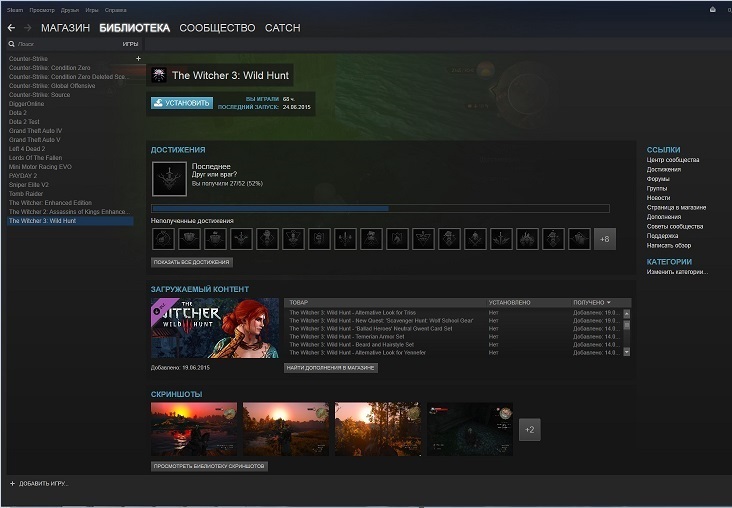Open the last earned achievement icon

(169, 179)
